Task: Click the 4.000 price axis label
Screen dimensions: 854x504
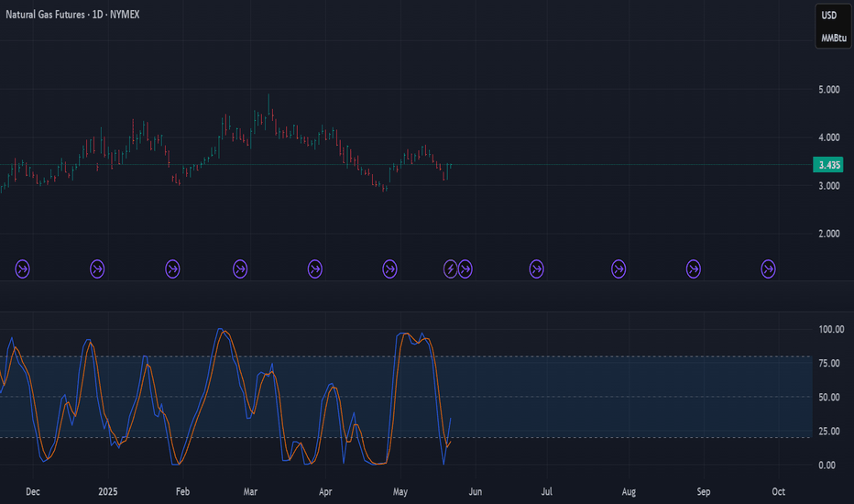Action: [x=829, y=137]
